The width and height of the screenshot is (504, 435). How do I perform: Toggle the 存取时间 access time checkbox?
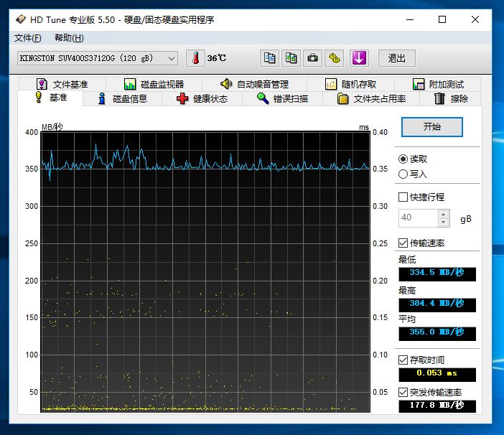point(403,360)
